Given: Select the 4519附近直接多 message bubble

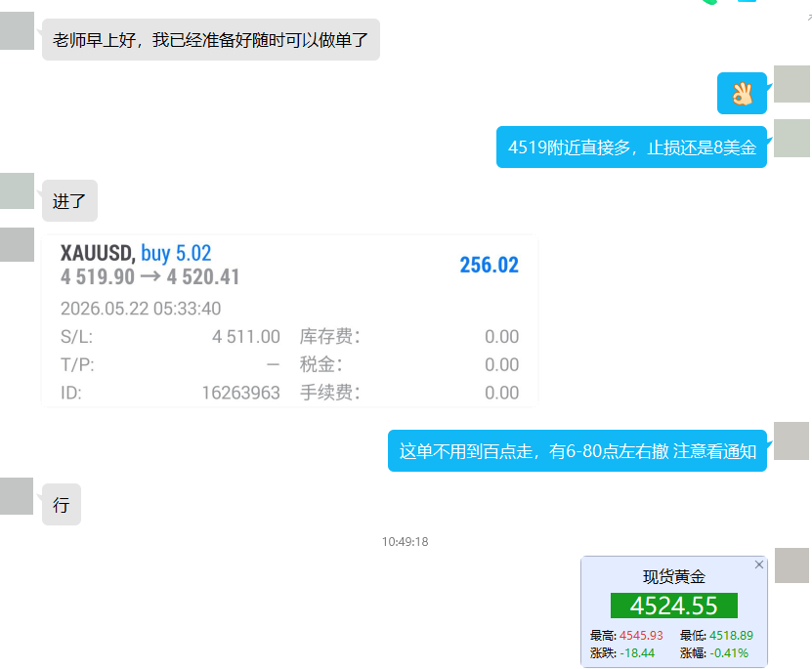Looking at the screenshot, I should (631, 147).
